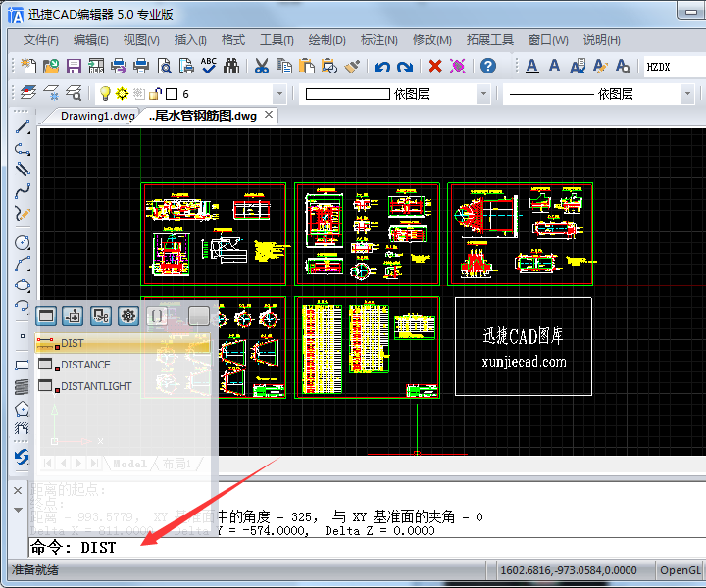Viewport: 706px width, 588px height.
Task: Open Help question mark icon
Action: point(488,66)
